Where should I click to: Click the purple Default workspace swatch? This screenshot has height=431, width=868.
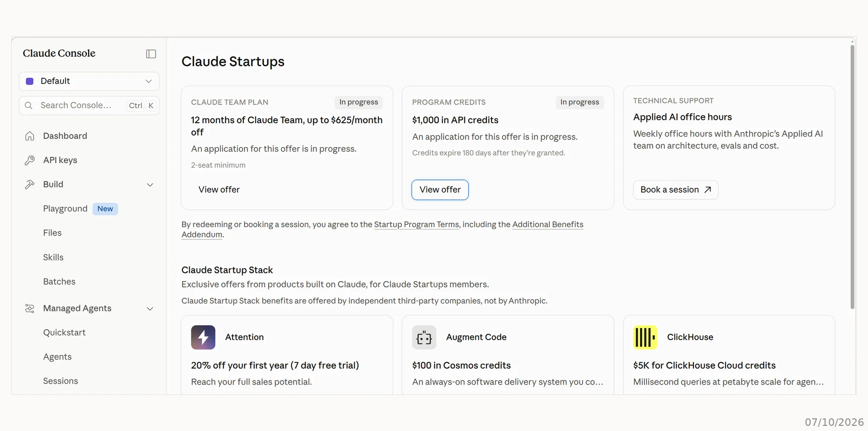click(x=29, y=81)
